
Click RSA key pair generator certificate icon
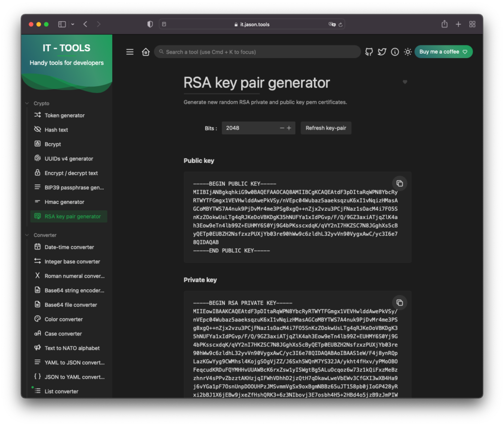[37, 216]
